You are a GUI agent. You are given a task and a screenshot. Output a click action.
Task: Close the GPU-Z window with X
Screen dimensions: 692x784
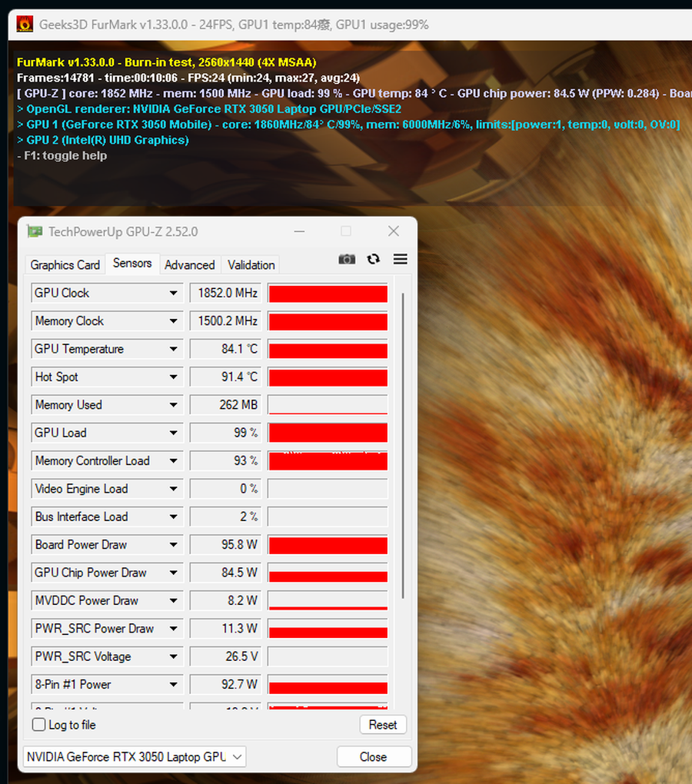pos(393,231)
